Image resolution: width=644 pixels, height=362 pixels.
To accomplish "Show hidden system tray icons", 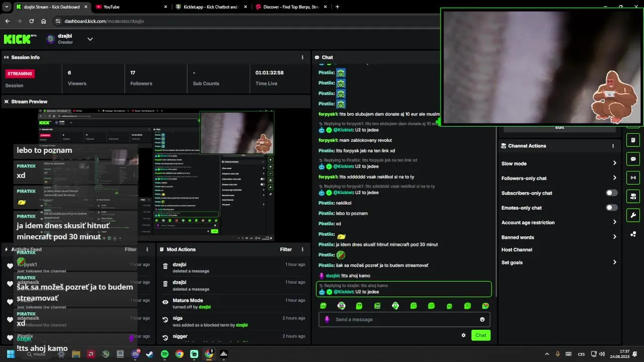I will click(547, 354).
